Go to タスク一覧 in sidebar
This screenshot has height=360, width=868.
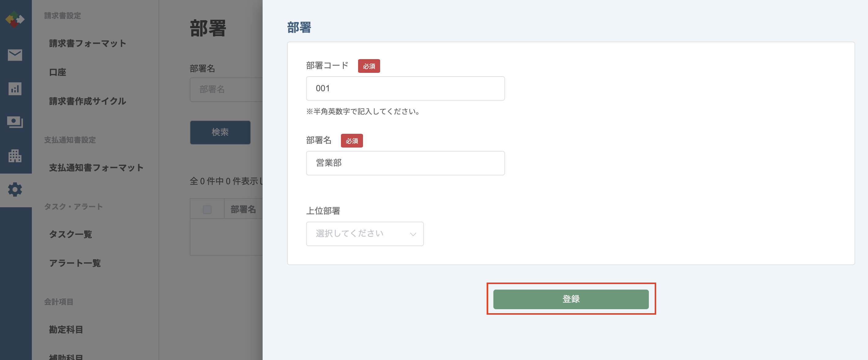point(70,234)
